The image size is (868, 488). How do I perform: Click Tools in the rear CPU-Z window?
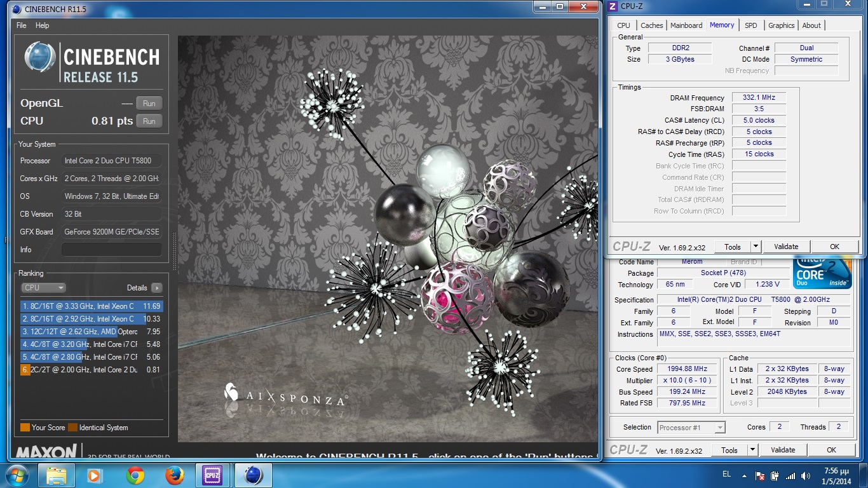pos(729,450)
